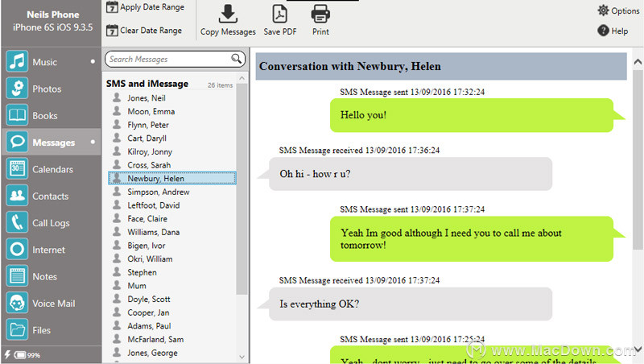The height and width of the screenshot is (364, 644).
Task: Click the Options label
Action: point(625,11)
